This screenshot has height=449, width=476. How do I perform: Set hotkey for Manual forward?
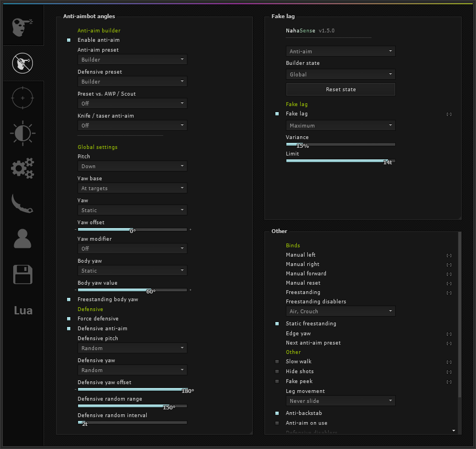449,274
